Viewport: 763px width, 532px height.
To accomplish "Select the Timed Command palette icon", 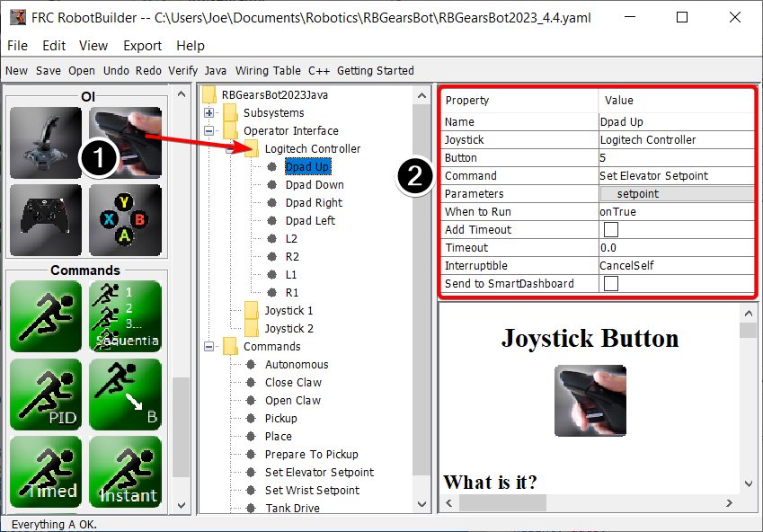I will pyautogui.click(x=46, y=472).
